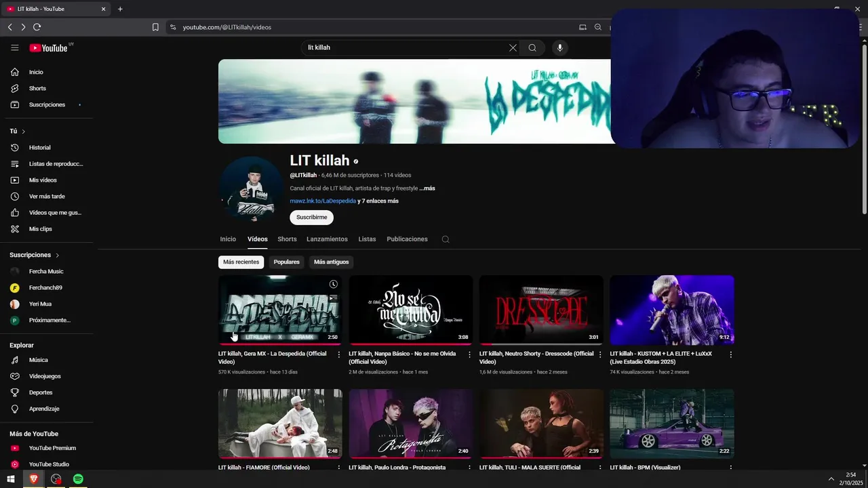
Task: Open the YouTube hamburger guide menu
Action: tap(14, 47)
